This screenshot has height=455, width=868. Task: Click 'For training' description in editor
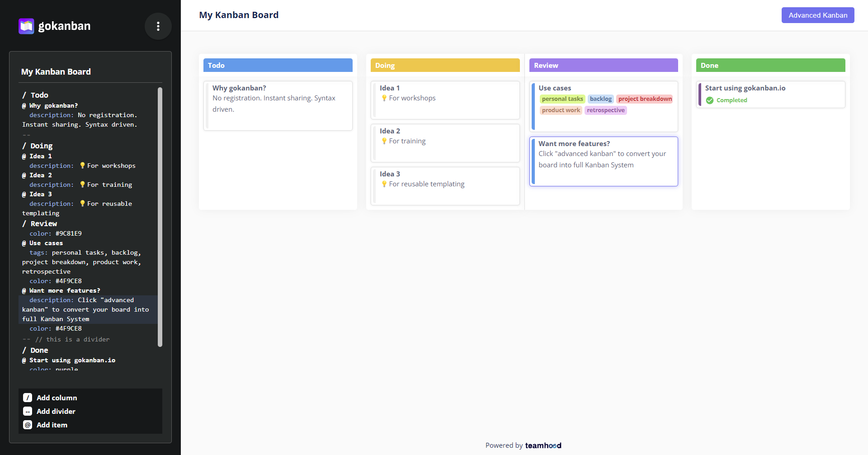click(x=109, y=185)
